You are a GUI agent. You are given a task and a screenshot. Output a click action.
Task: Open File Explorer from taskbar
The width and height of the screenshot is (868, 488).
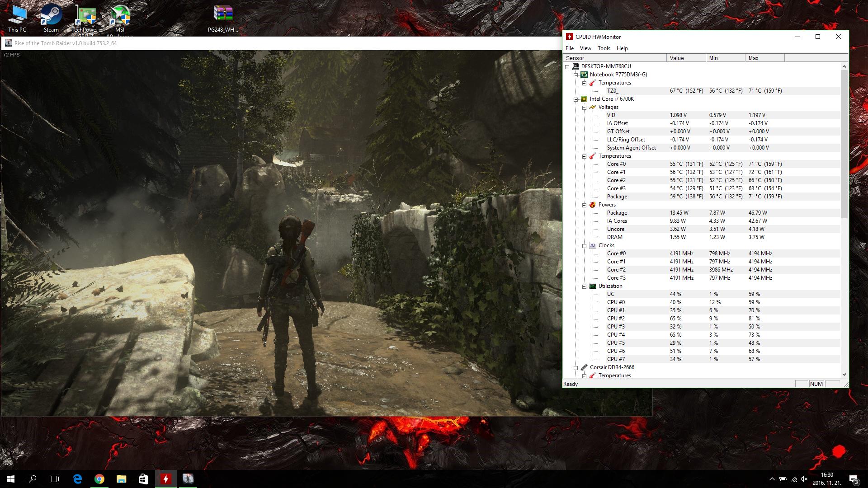pos(121,479)
